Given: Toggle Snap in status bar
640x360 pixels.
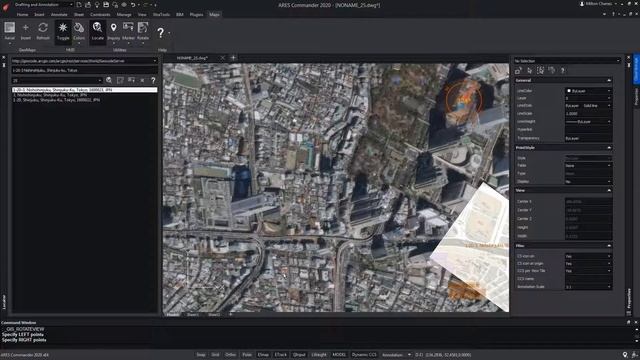Looking at the screenshot, I should coord(201,355).
